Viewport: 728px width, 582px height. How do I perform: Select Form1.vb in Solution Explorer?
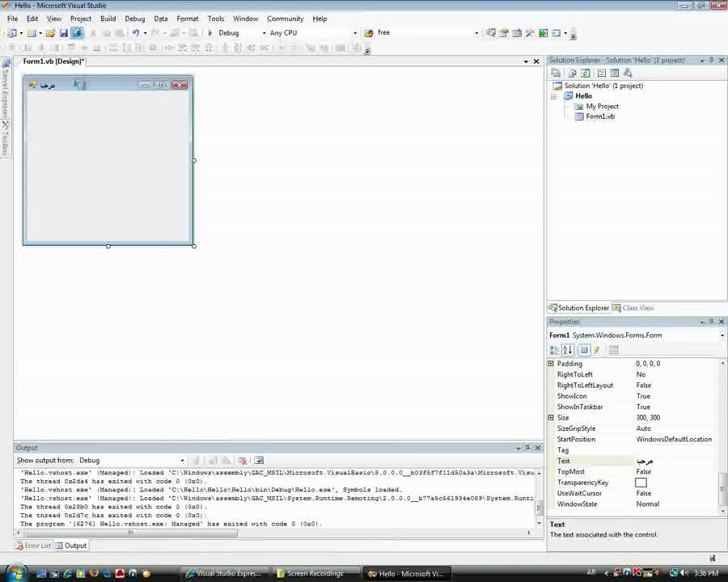click(600, 116)
